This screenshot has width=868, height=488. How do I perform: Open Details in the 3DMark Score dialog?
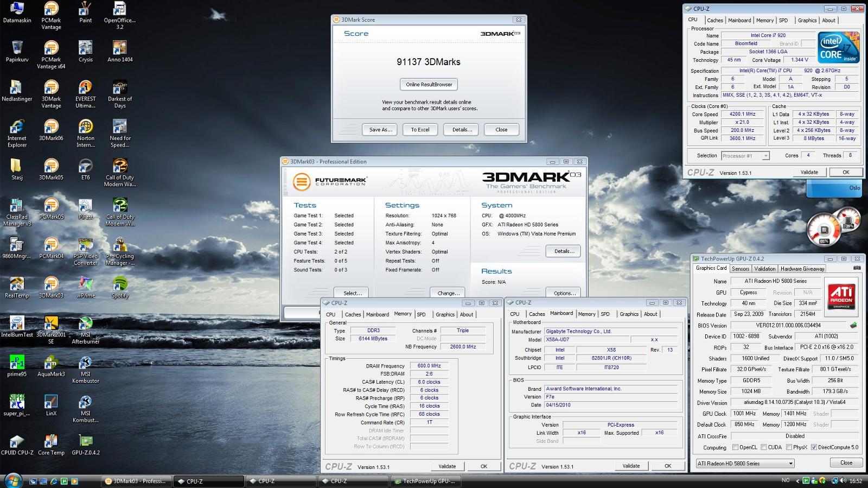pyautogui.click(x=462, y=130)
